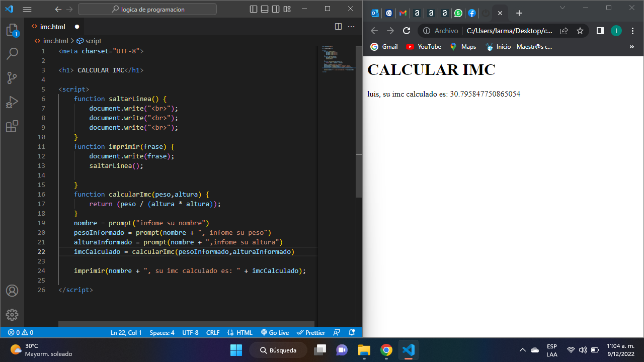This screenshot has width=644, height=362.
Task: Split the editor to the right
Action: coord(338,27)
